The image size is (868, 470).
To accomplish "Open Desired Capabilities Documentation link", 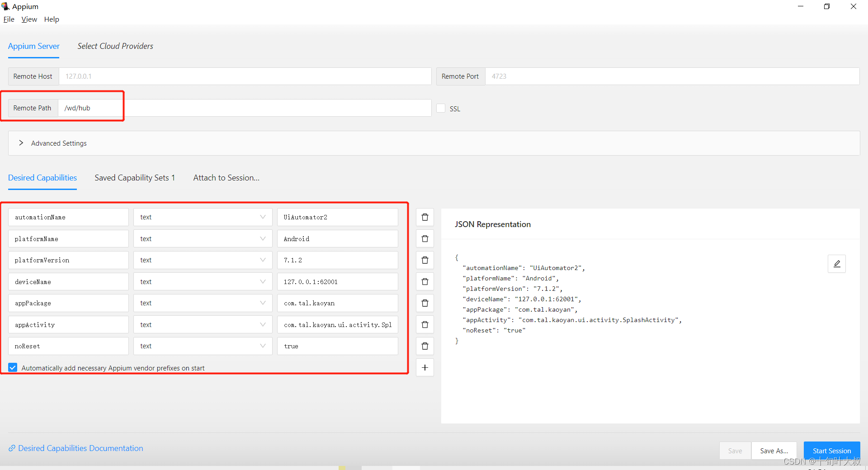I will tap(76, 448).
